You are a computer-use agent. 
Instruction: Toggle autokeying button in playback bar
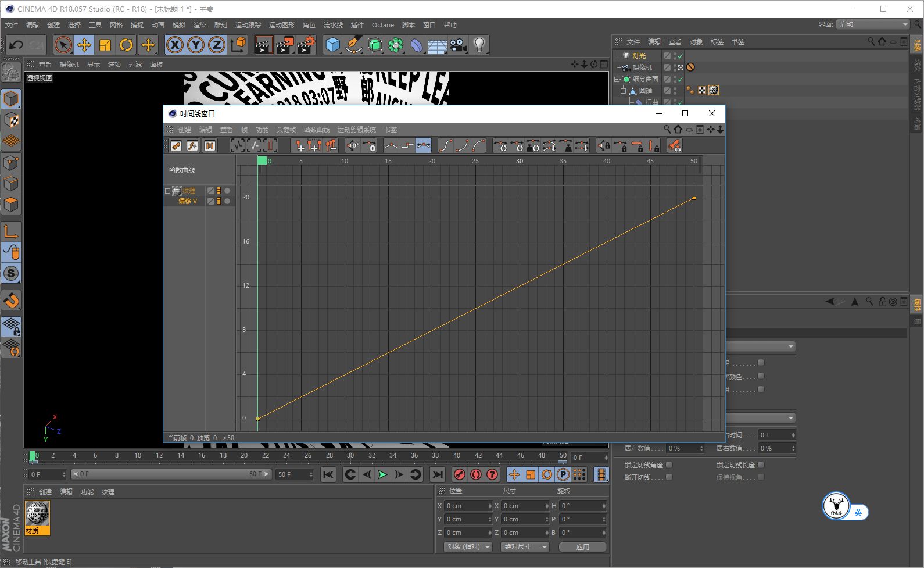[475, 474]
